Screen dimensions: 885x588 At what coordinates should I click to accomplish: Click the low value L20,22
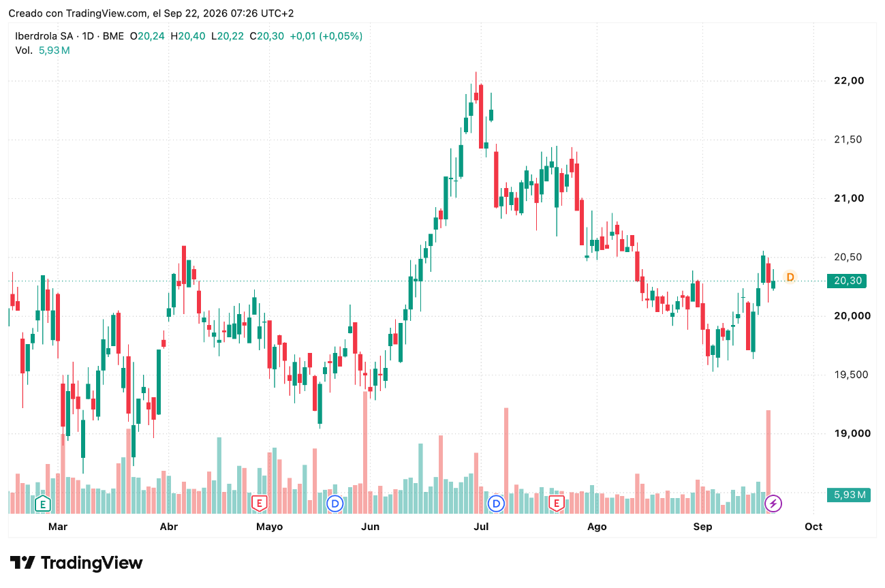(228, 36)
